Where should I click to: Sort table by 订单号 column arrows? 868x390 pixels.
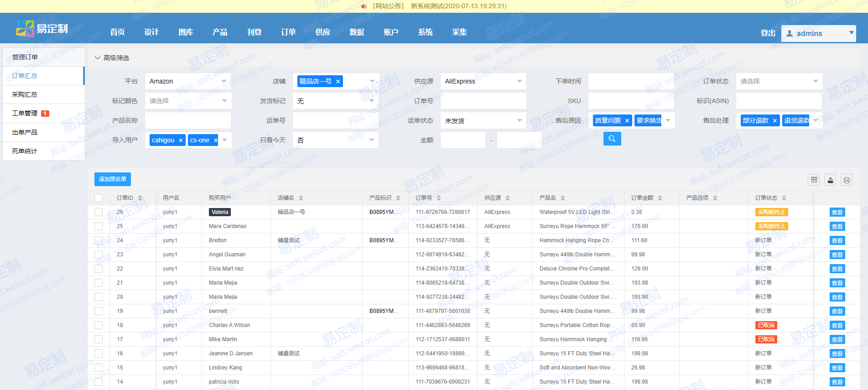click(x=439, y=198)
